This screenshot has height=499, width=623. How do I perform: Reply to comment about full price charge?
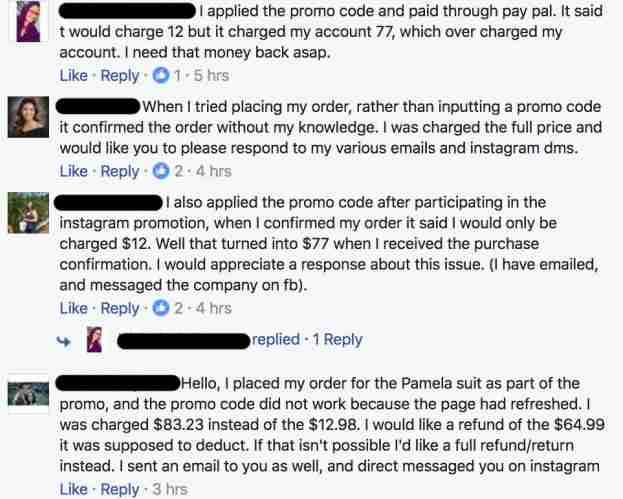[x=120, y=171]
